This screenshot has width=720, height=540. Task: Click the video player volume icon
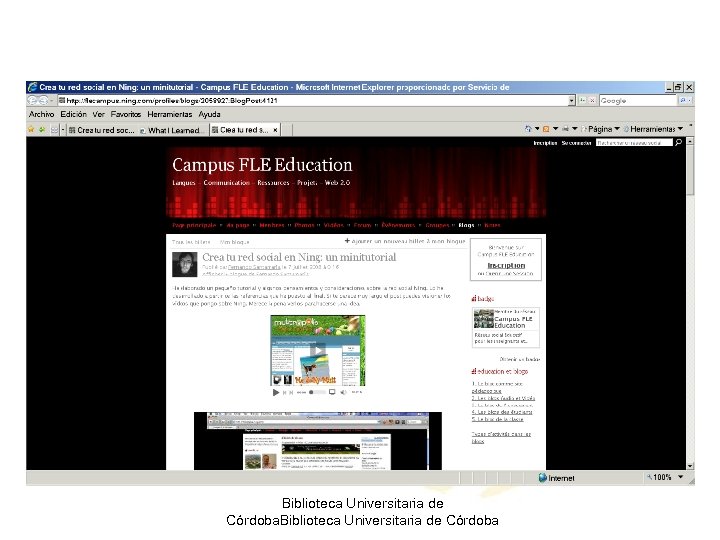(343, 392)
